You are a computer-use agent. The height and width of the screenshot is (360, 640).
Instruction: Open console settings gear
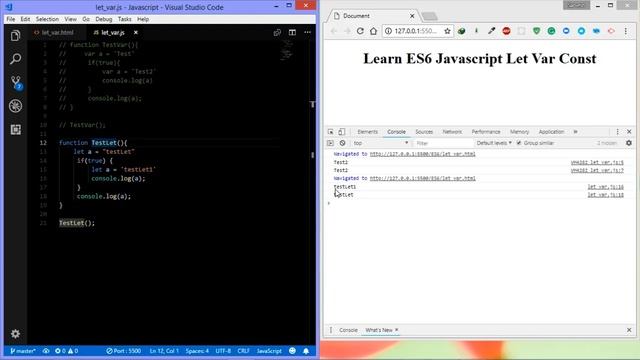pos(629,143)
